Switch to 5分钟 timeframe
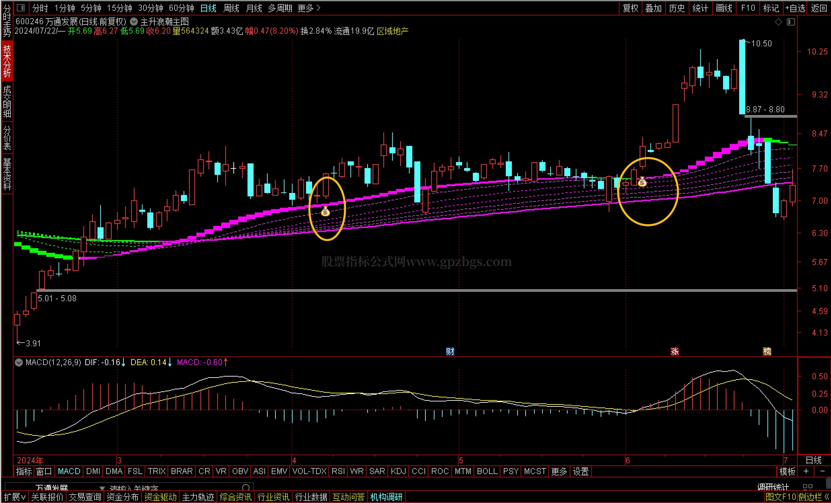Image resolution: width=831 pixels, height=504 pixels. (x=91, y=8)
